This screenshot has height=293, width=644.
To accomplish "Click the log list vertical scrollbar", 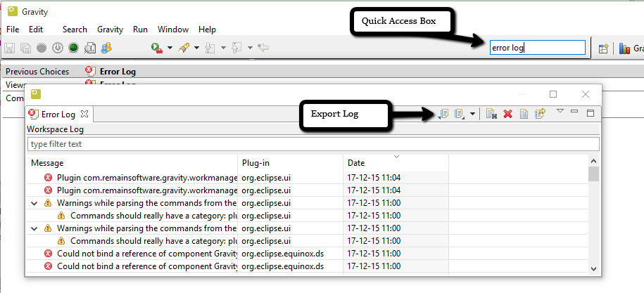I will click(x=594, y=218).
